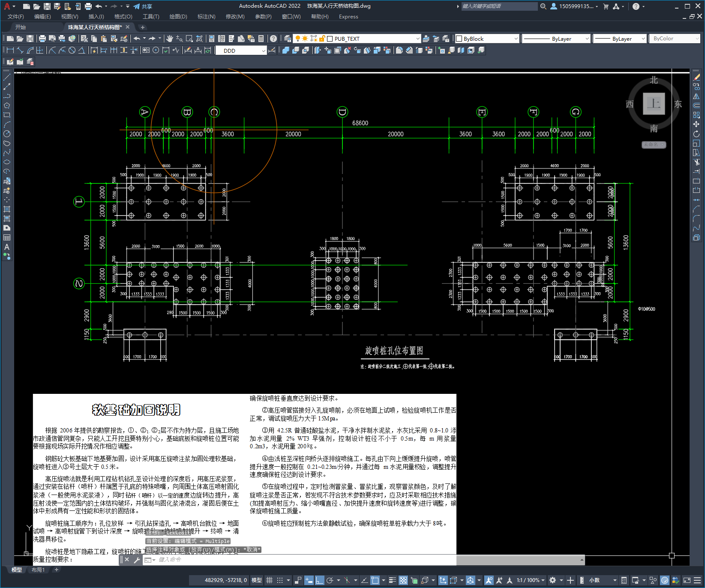Click the Center Mark dimension tool

[x=156, y=50]
